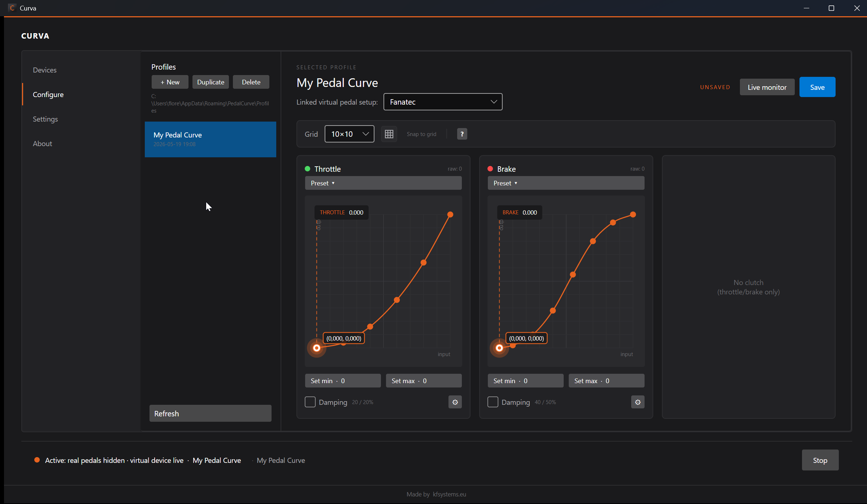
Task: Select the Throttle curve origin point
Action: click(x=317, y=348)
